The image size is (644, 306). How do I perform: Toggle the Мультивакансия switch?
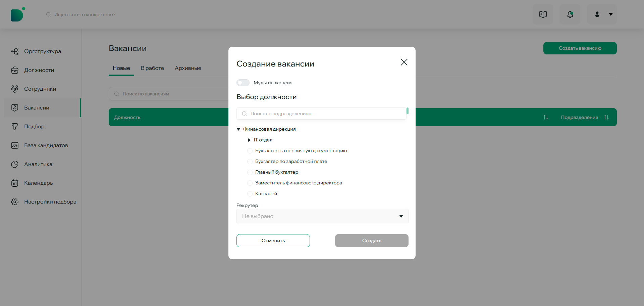click(243, 83)
